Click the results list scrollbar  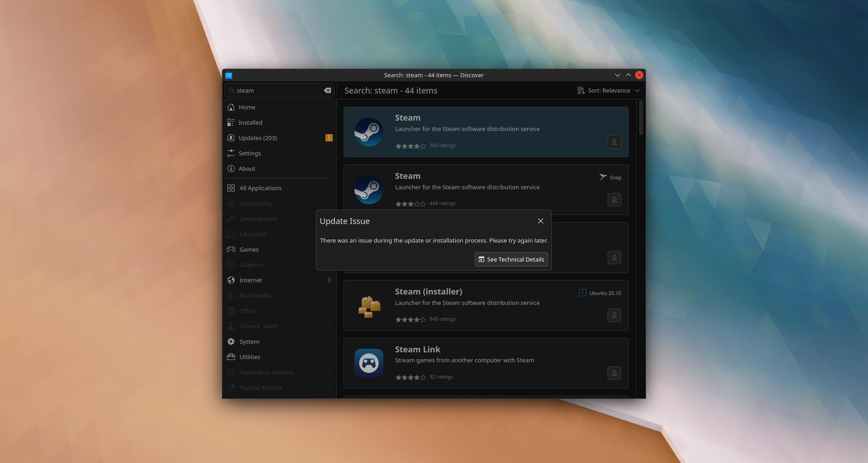click(x=641, y=118)
